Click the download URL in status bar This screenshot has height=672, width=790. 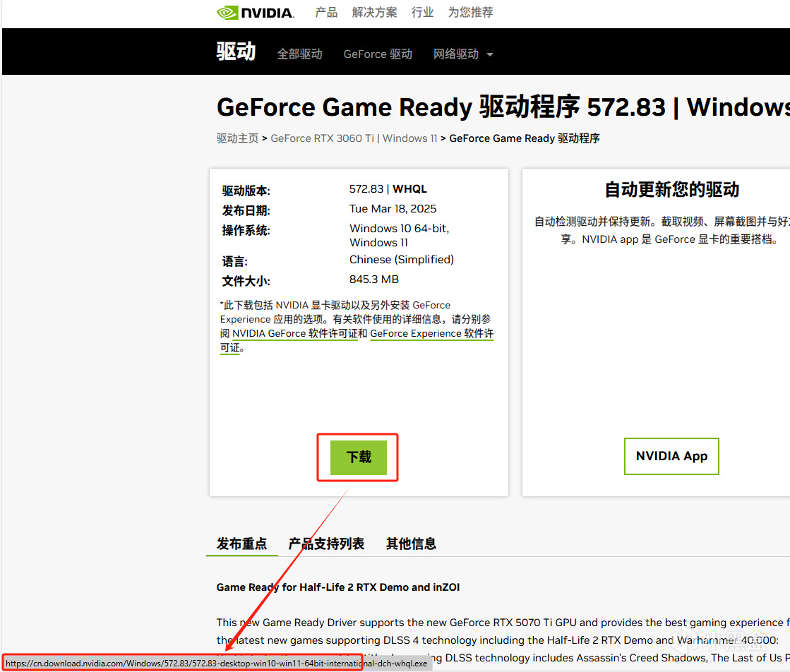point(217,664)
